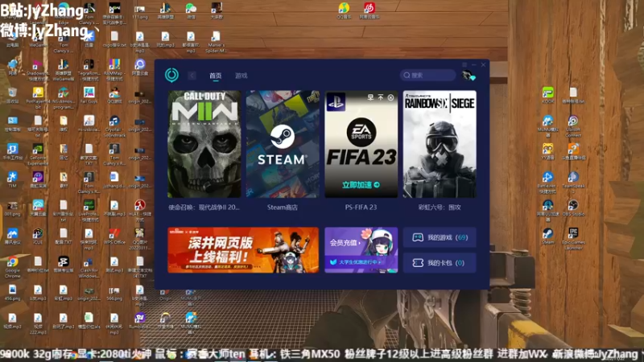Select the RAMMap desktop shortcut
Image resolution: width=644 pixels, height=362 pixels.
114,69
